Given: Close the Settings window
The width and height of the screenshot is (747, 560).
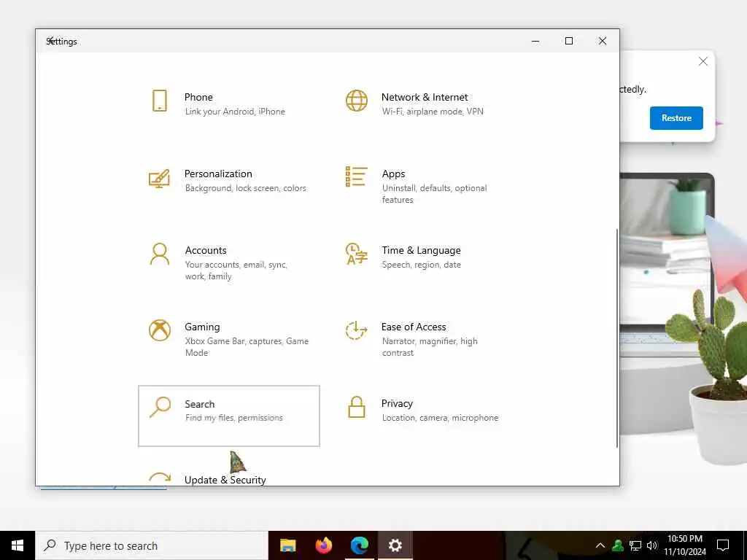Looking at the screenshot, I should (x=603, y=41).
